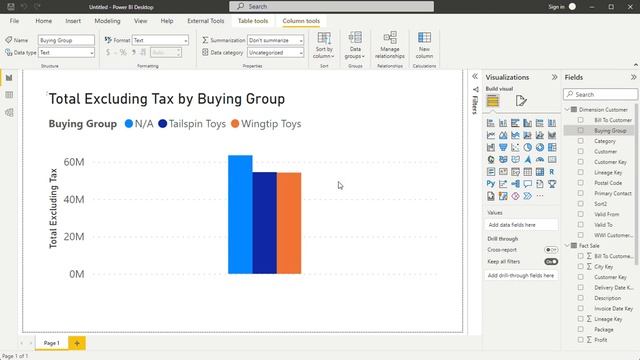The height and width of the screenshot is (360, 640).
Task: Select the pie chart visual
Action: coord(527,147)
